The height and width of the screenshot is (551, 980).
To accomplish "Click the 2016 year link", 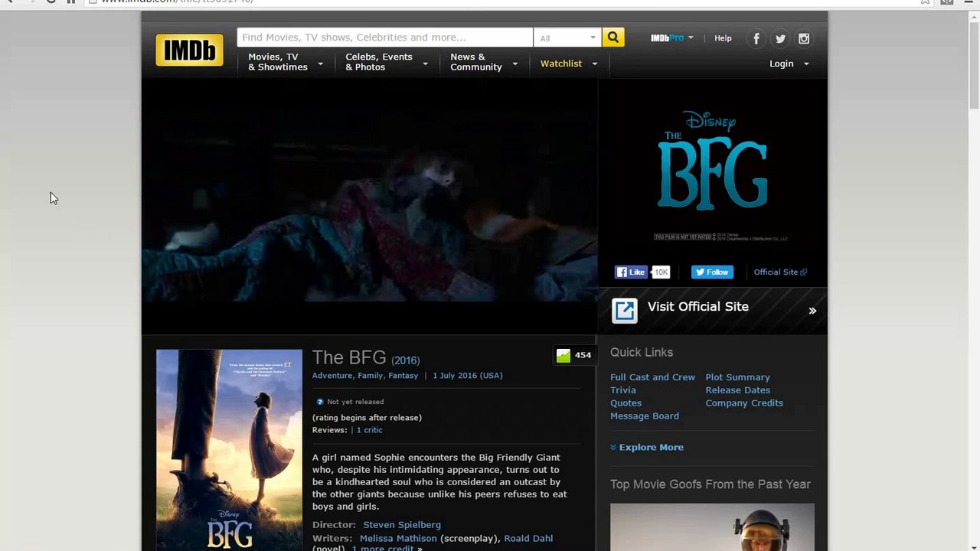I will pyautogui.click(x=406, y=360).
